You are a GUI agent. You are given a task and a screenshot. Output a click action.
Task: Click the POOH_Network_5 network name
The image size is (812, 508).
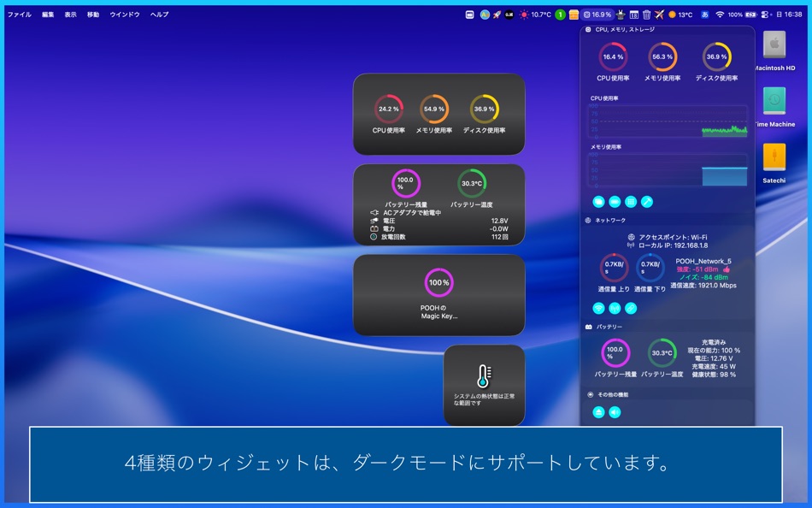pos(704,262)
